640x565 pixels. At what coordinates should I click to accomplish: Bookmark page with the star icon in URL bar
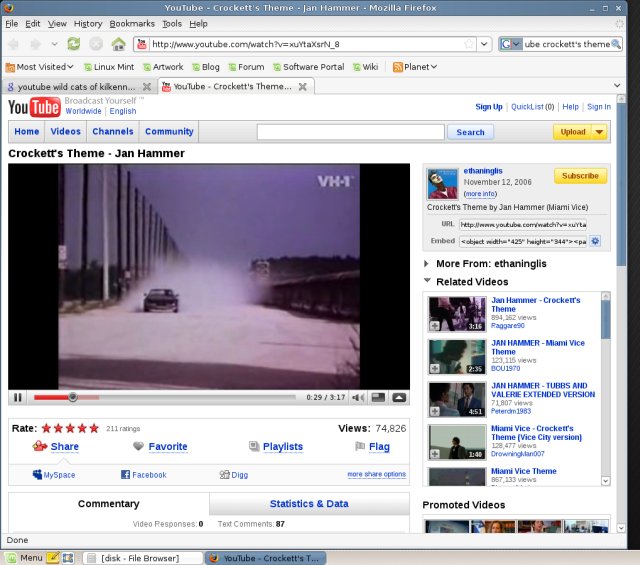(x=468, y=44)
